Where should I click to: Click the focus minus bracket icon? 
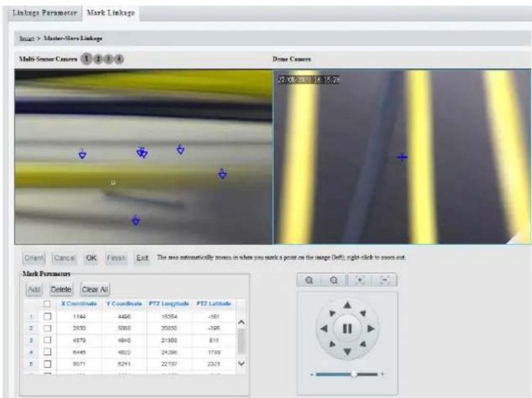[385, 280]
